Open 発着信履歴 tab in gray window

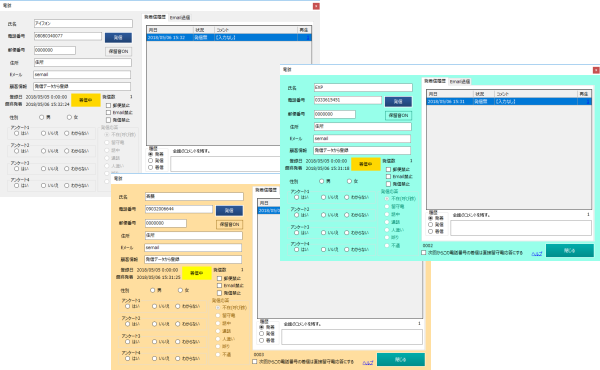click(155, 17)
